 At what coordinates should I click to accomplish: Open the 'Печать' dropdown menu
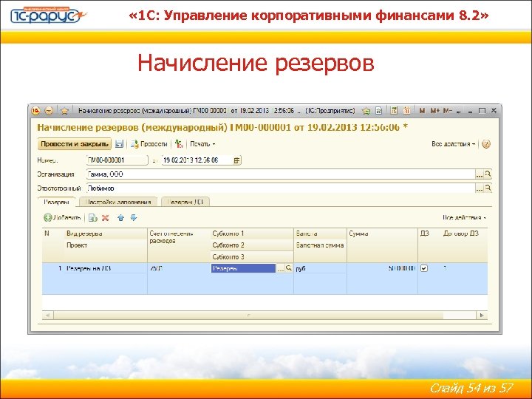(202, 144)
